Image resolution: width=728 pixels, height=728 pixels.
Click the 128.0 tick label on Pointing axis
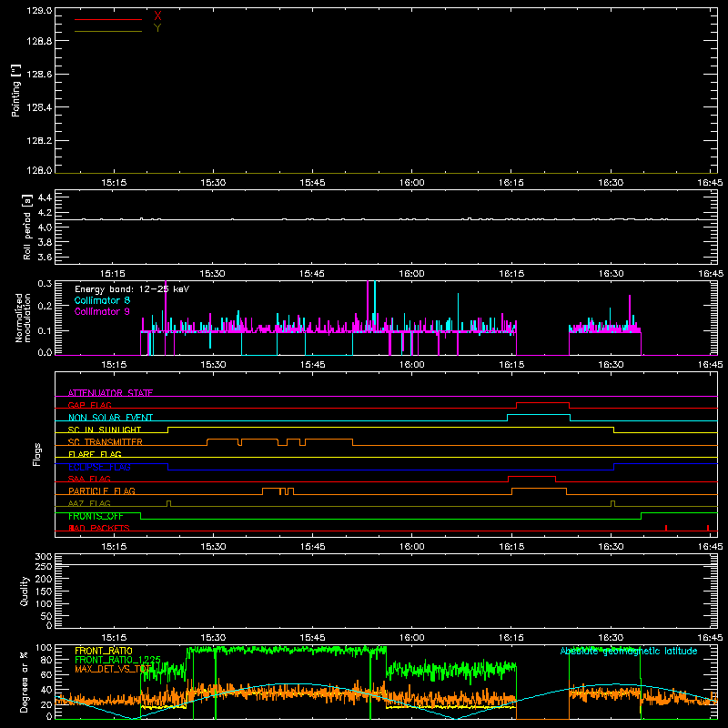click(39, 170)
